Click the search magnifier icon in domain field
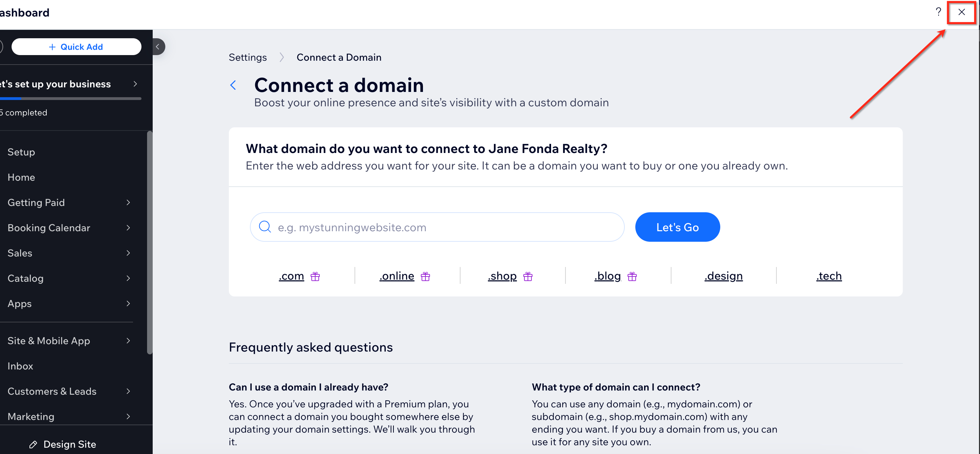 click(x=265, y=227)
